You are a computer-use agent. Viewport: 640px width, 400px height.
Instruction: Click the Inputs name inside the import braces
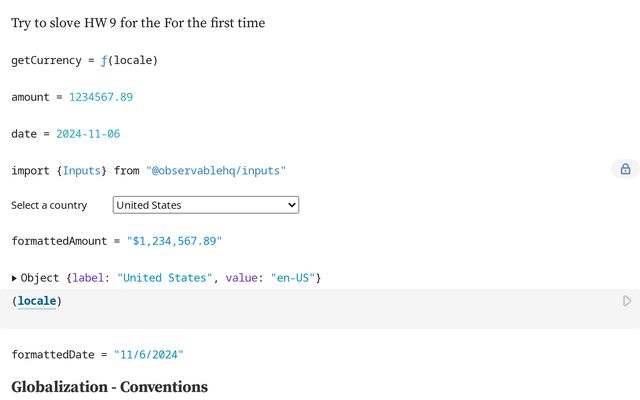tap(82, 171)
